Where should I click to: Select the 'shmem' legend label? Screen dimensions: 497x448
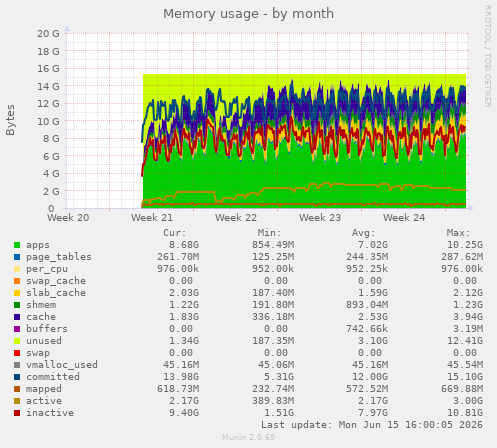tap(41, 305)
